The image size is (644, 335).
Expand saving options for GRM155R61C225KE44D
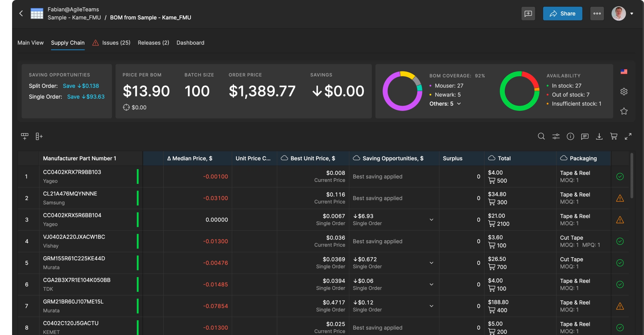(432, 263)
